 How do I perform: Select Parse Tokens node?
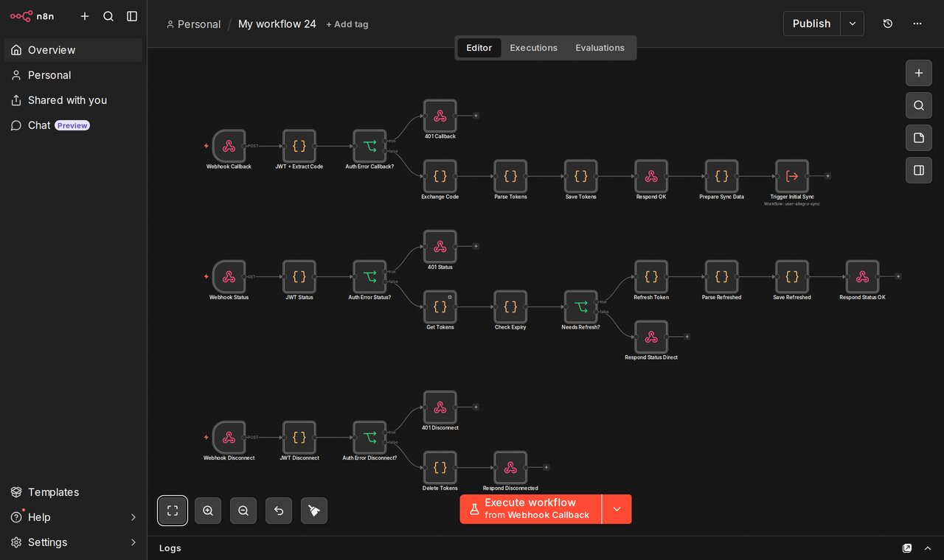(510, 176)
